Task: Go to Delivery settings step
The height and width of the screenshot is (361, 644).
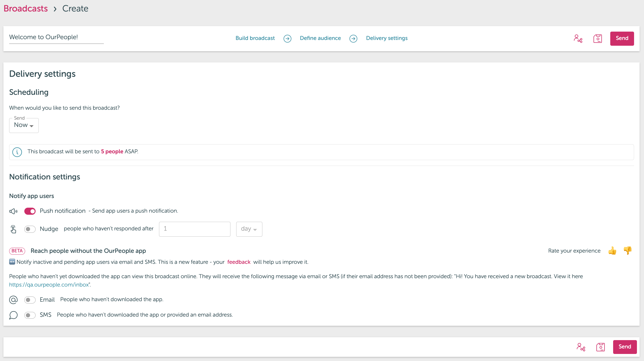Action: tap(387, 38)
